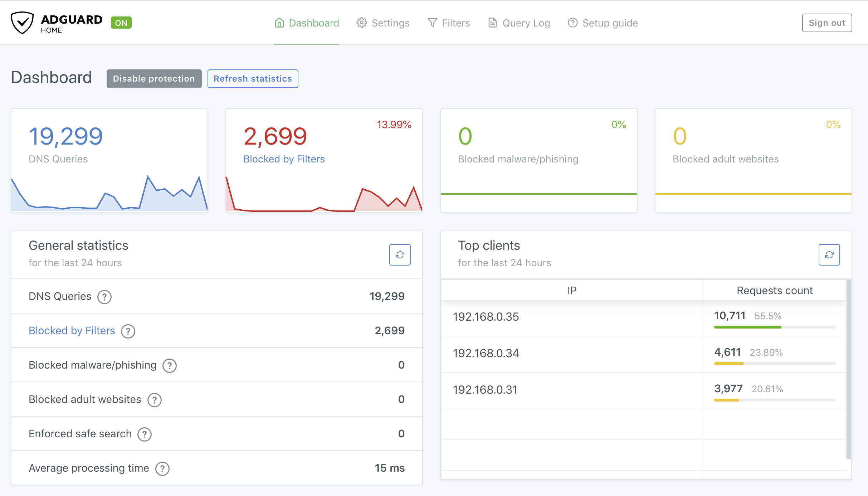Click the Sign out button
868x496 pixels.
[x=826, y=23]
